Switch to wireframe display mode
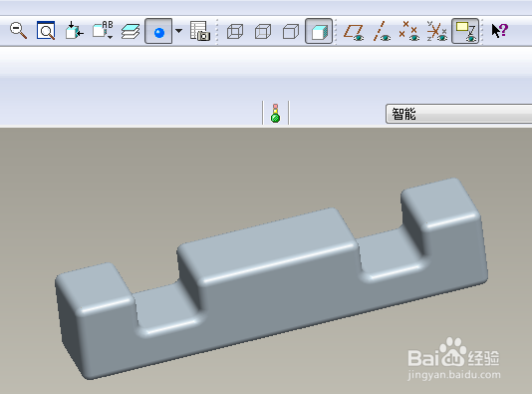This screenshot has width=532, height=394. pyautogui.click(x=235, y=32)
